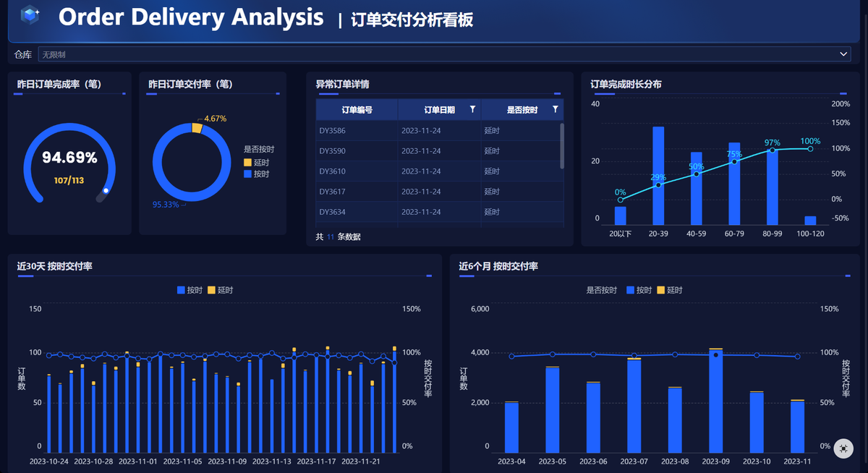Click the 是否按时 column header text
Viewport: 868px width, 473px height.
tap(522, 110)
